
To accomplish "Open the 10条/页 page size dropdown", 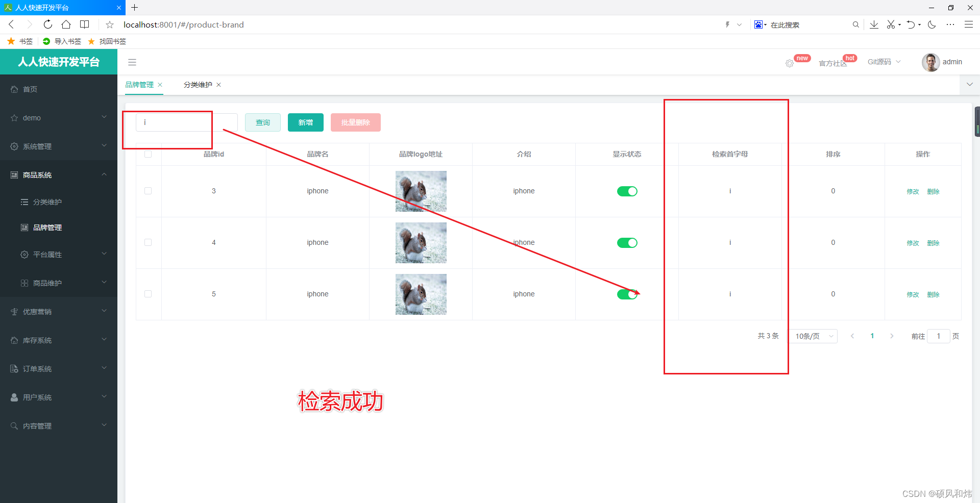I will (813, 336).
